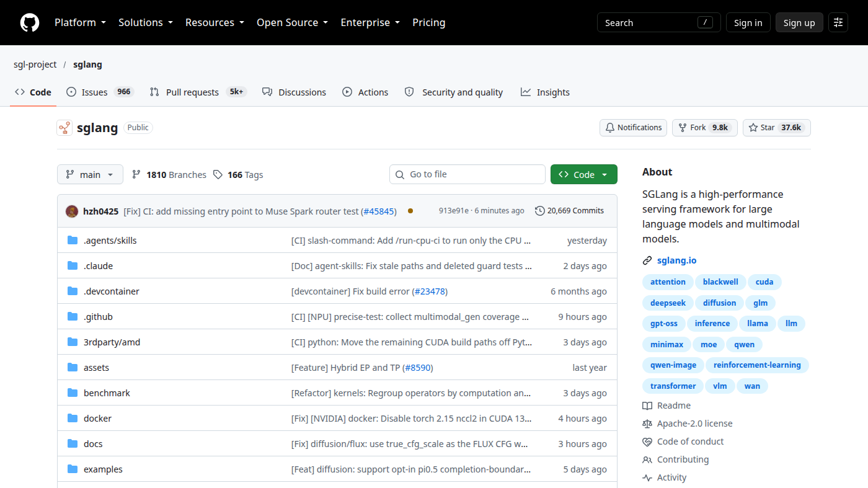Screen dimensions: 868x488
Task: Switch to the Issues tab
Action: pyautogui.click(x=100, y=92)
